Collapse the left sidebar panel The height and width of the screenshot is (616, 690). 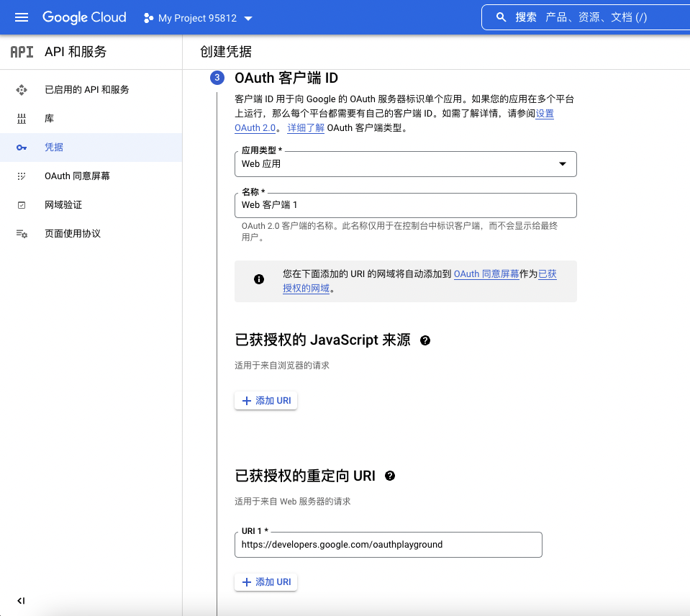click(x=21, y=601)
